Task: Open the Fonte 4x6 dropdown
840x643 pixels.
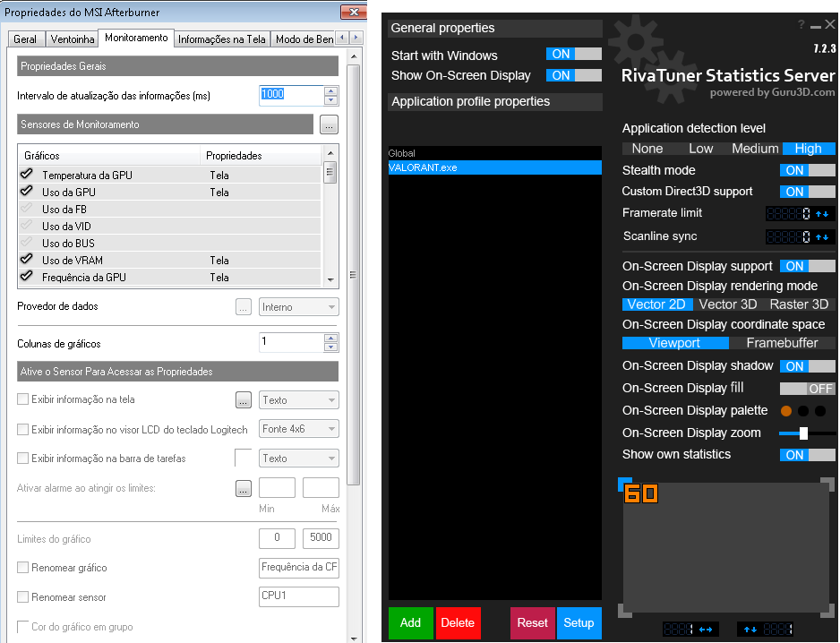Action: pyautogui.click(x=299, y=429)
